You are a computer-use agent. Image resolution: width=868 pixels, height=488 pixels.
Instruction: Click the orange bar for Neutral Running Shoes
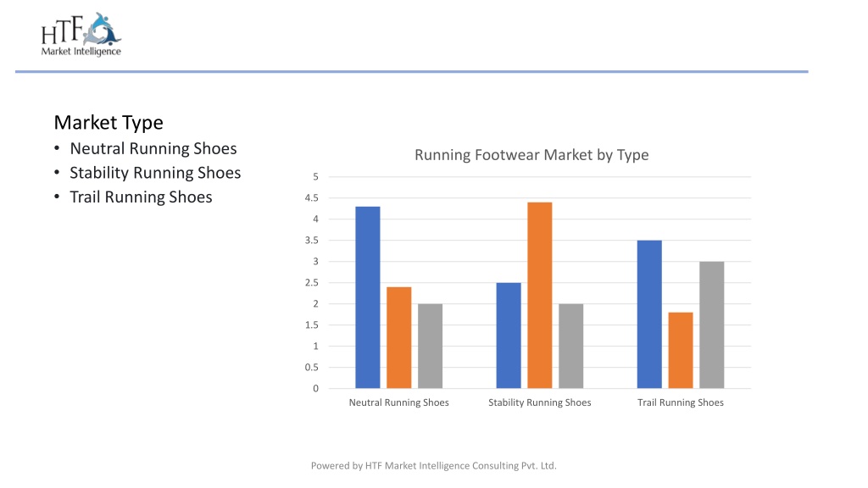pyautogui.click(x=399, y=337)
